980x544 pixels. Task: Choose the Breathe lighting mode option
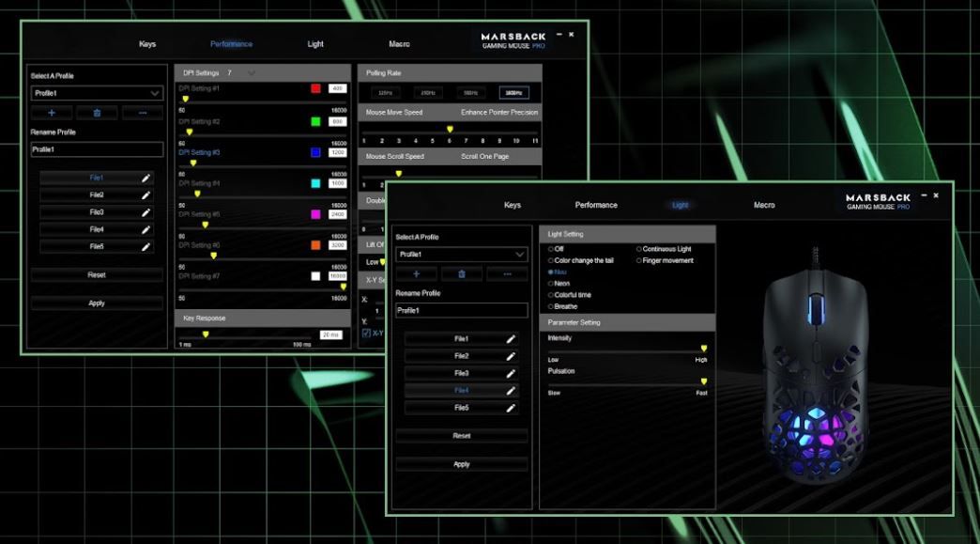coord(551,306)
